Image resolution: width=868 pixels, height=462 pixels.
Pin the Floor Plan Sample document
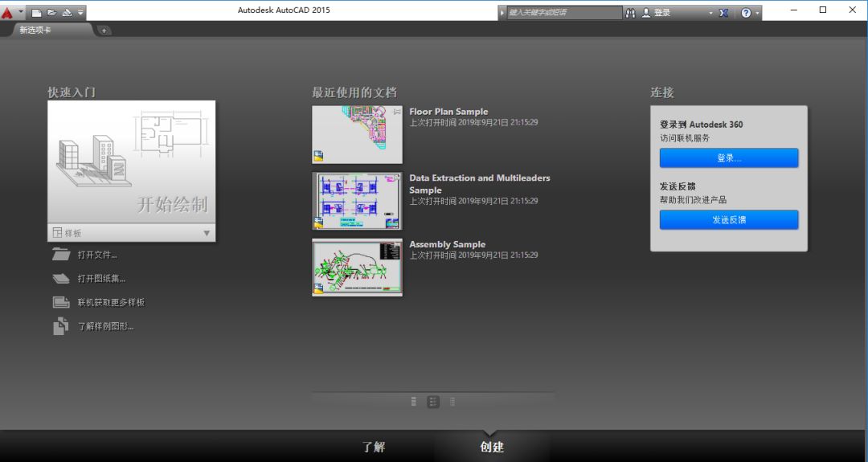point(397,111)
